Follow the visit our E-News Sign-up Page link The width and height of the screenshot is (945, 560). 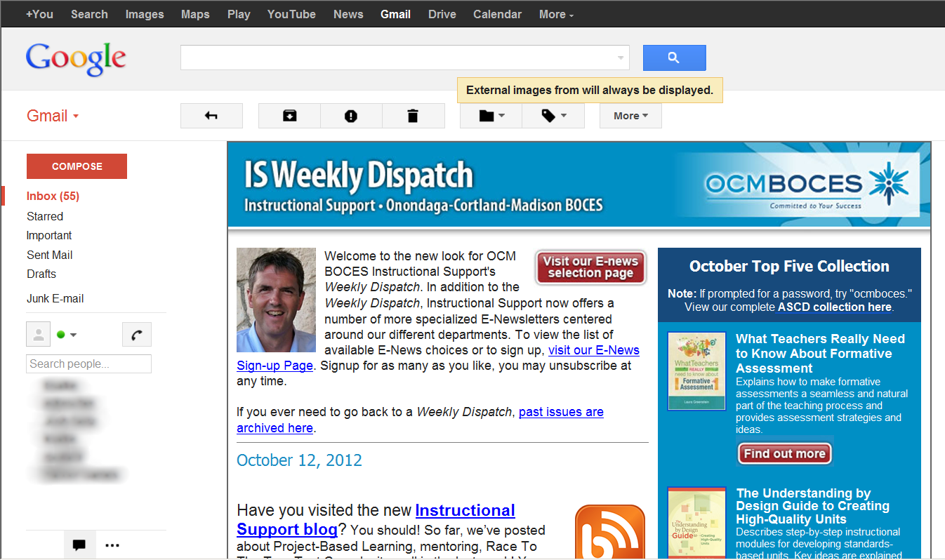point(594,350)
